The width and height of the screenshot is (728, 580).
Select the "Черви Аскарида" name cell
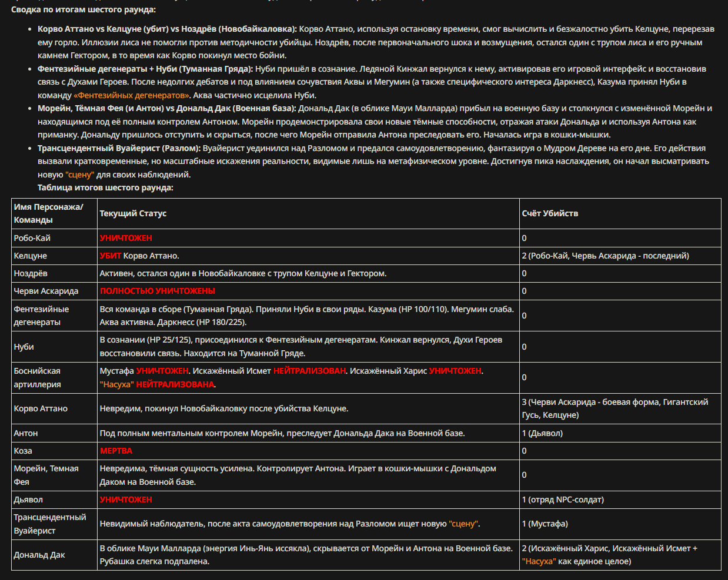click(55, 291)
